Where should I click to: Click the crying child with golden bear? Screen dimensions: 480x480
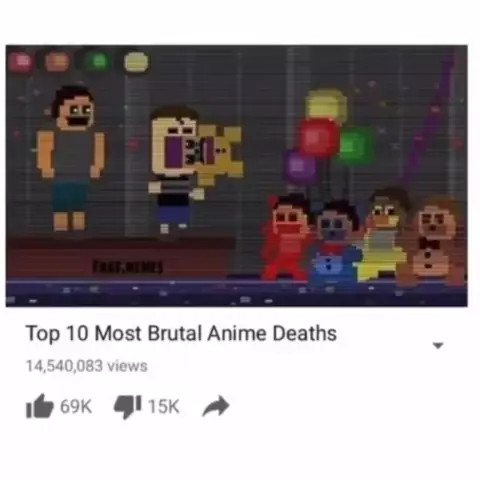click(195, 167)
